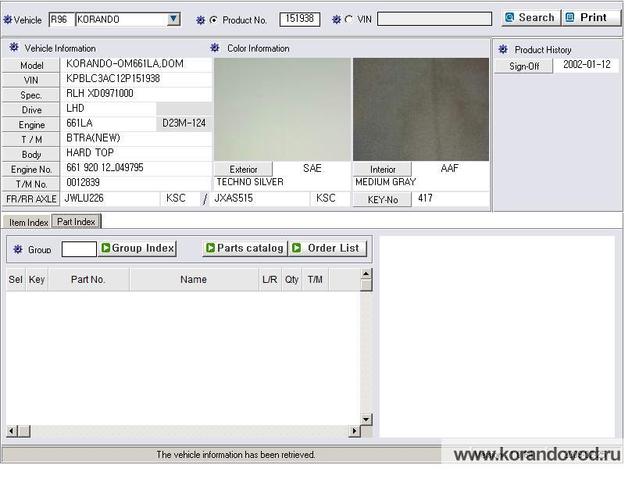Click the Techno Silver exterior color swatch
The width and height of the screenshot is (639, 479).
pos(282,109)
